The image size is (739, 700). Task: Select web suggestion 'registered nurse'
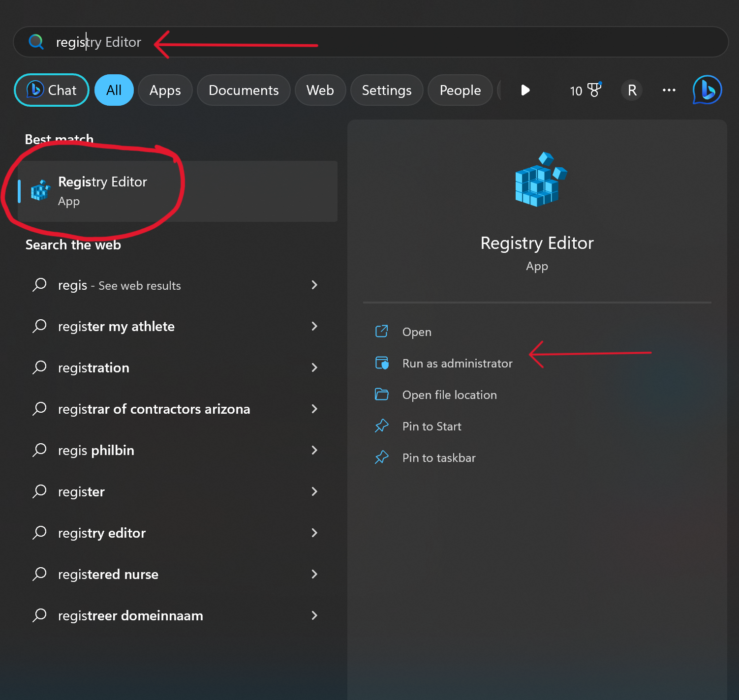(x=178, y=575)
